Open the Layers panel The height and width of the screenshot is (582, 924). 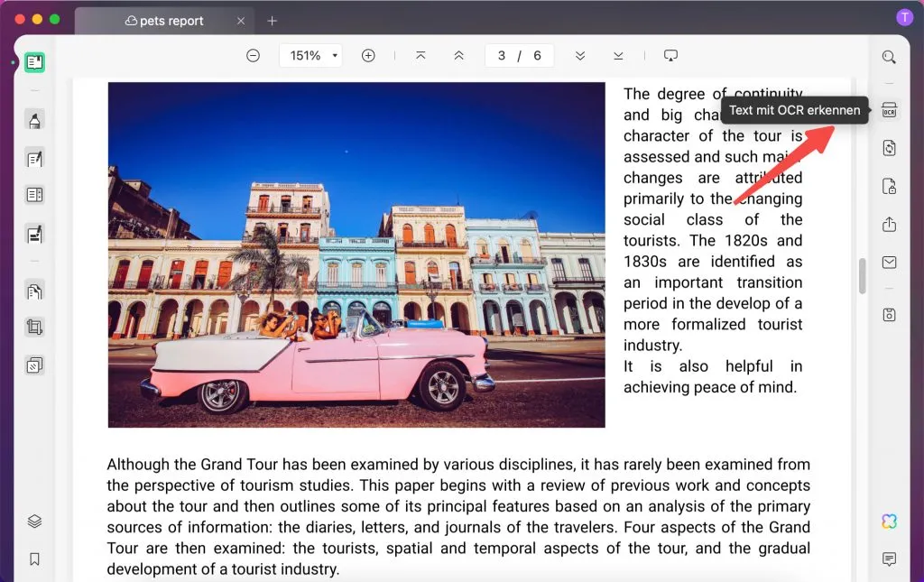pos(34,521)
